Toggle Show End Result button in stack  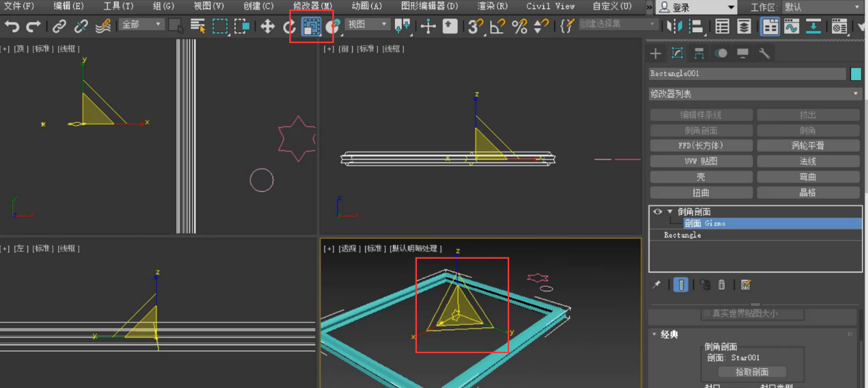pyautogui.click(x=681, y=285)
